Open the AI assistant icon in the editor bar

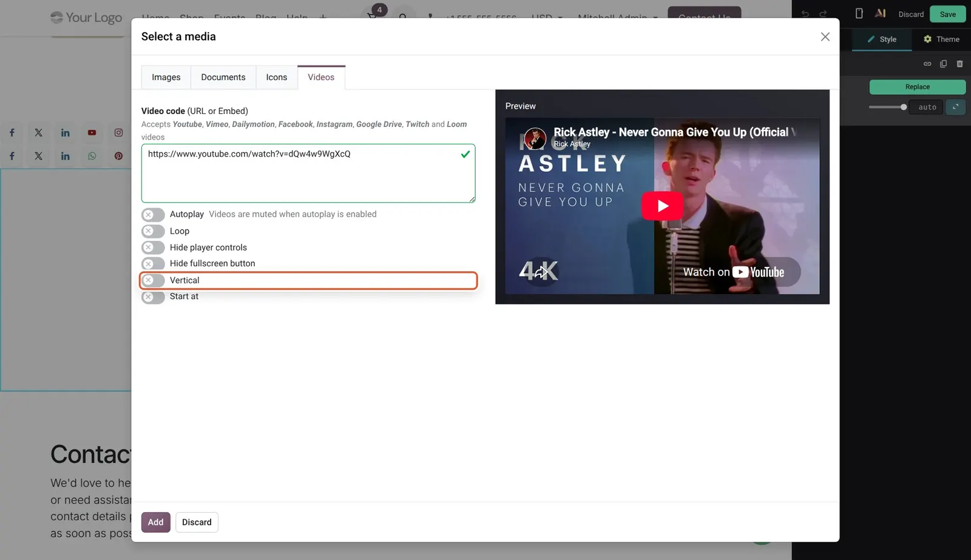pos(881,13)
